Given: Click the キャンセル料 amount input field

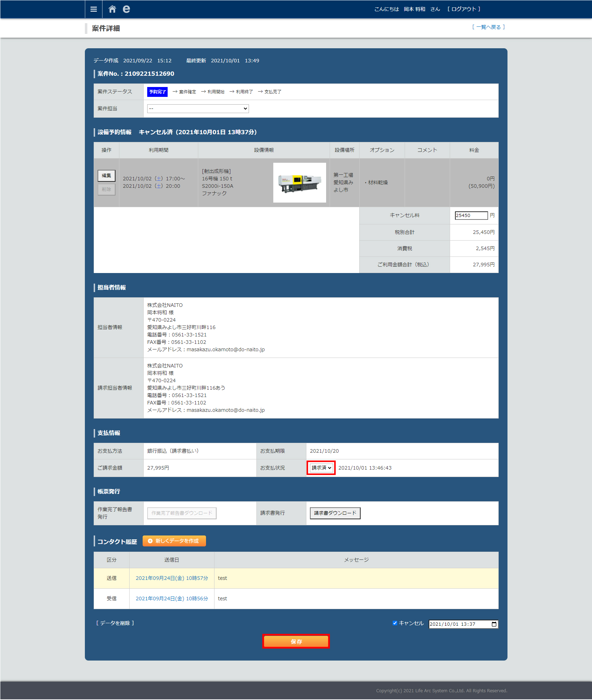Looking at the screenshot, I should click(x=471, y=215).
